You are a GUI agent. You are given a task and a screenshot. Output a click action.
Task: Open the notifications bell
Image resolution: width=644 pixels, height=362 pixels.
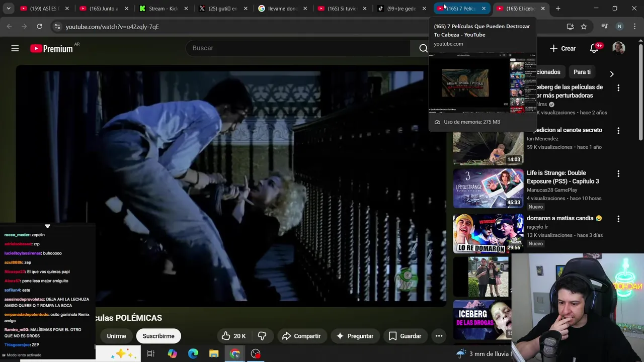click(x=594, y=48)
